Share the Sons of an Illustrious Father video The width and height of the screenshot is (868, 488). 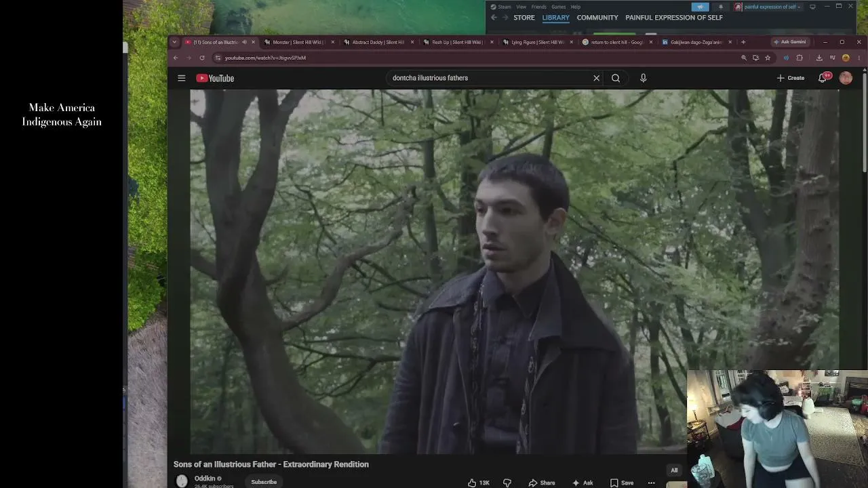[542, 483]
